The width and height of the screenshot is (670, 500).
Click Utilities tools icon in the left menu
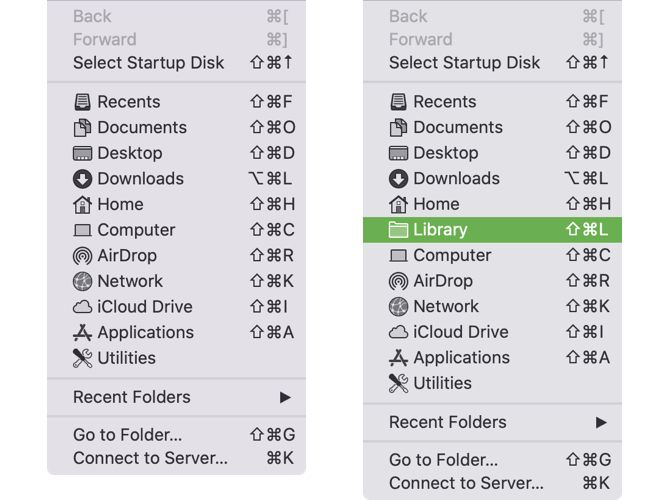(x=82, y=358)
